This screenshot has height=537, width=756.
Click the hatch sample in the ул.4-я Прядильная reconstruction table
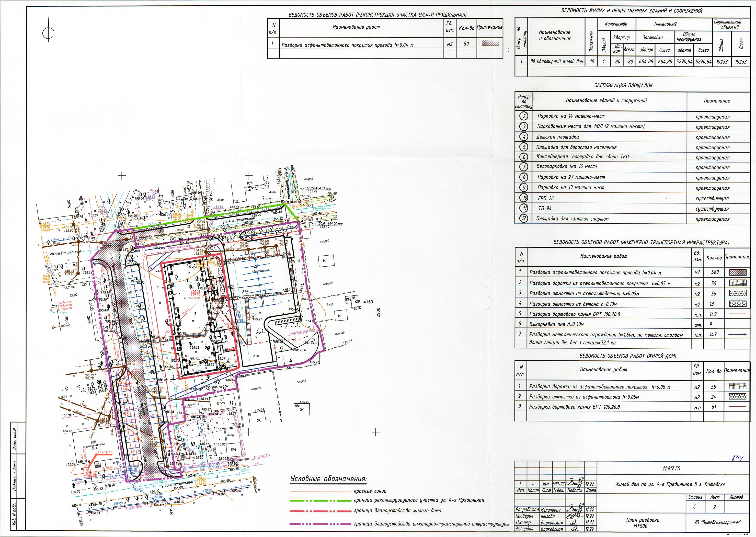point(490,43)
